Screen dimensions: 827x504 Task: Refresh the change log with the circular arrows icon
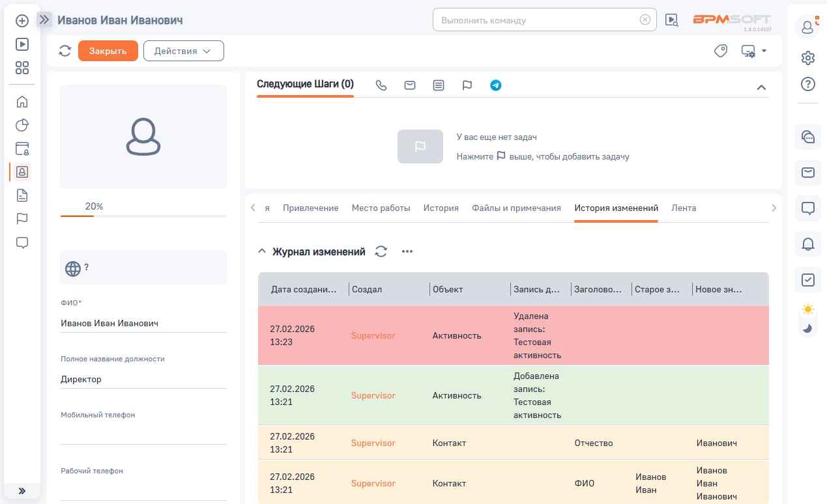tap(381, 251)
